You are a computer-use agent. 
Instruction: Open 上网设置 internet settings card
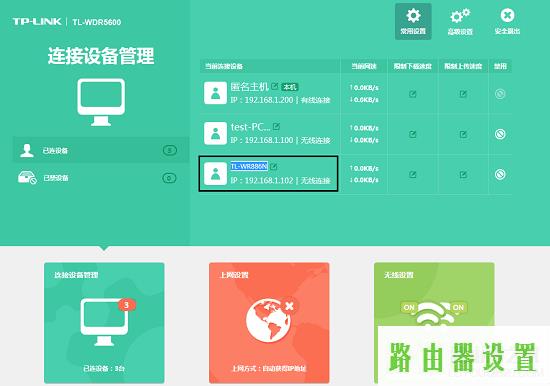(x=269, y=323)
